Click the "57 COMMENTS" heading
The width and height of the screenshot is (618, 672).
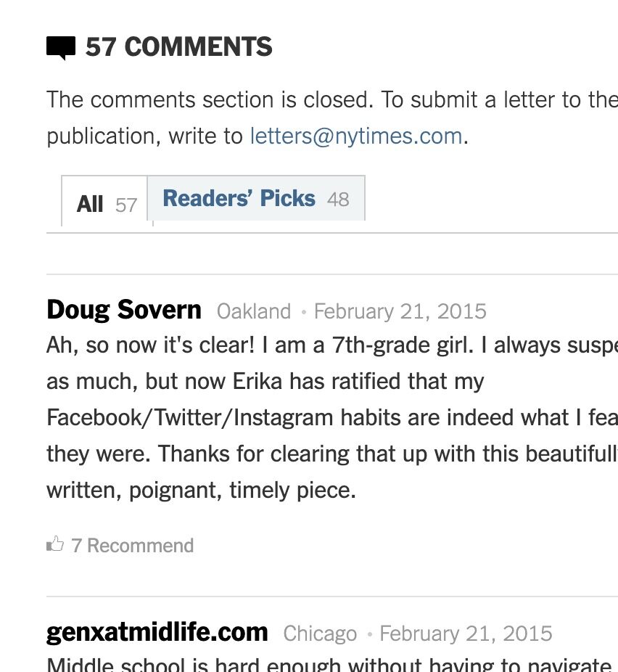click(178, 47)
